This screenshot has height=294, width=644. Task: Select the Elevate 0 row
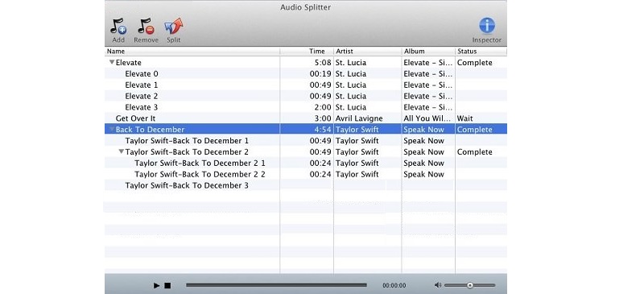[306, 74]
